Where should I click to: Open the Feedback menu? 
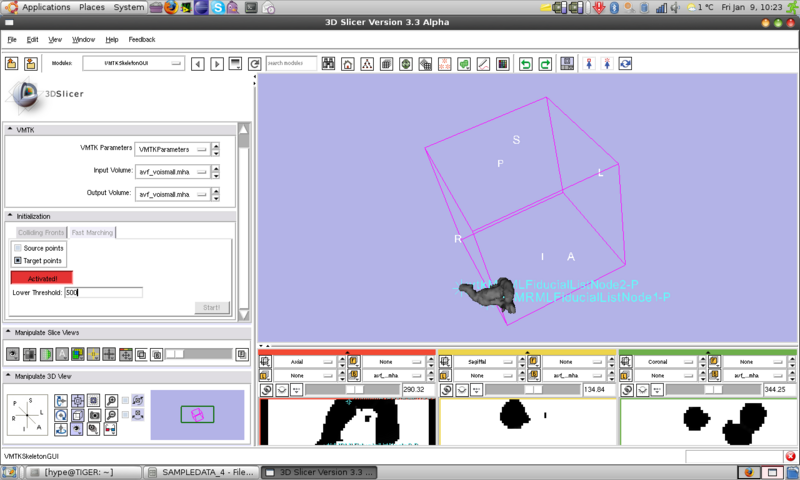pyautogui.click(x=141, y=40)
